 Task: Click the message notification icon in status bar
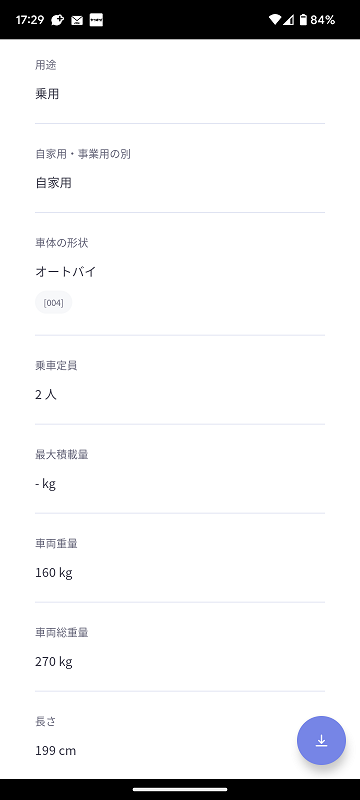point(58,20)
